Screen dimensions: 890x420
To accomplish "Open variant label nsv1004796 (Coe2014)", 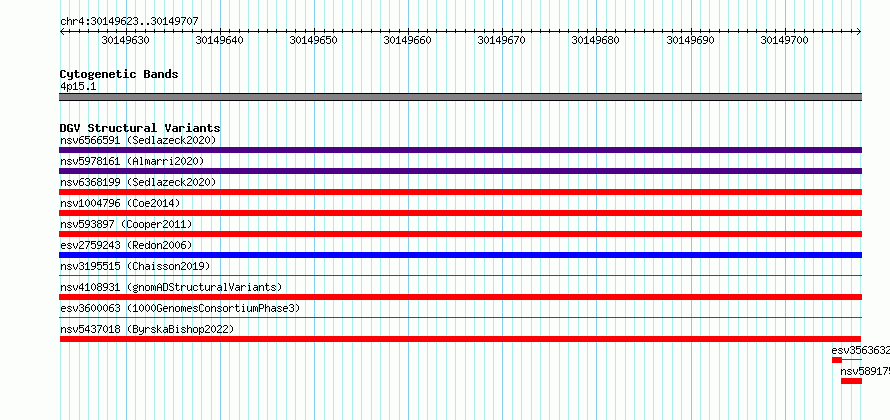I will [120, 203].
